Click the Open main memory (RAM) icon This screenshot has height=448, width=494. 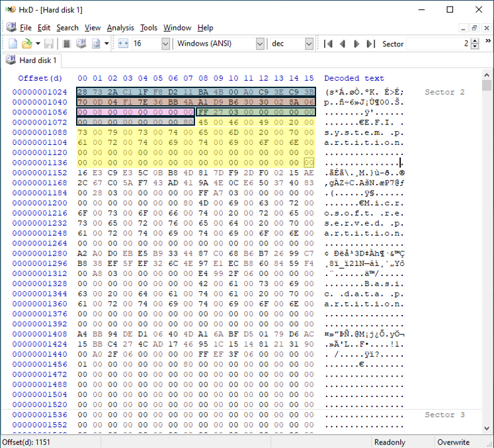(x=66, y=44)
